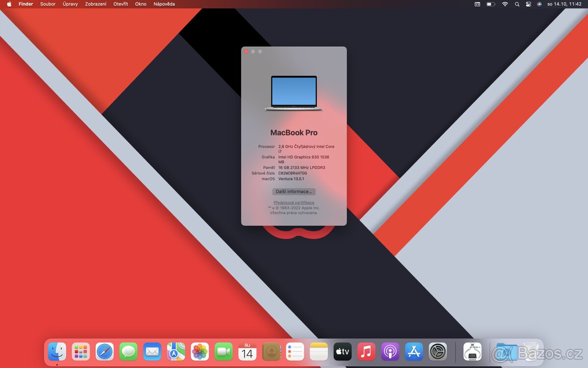588x368 pixels.
Task: Open the Zobrazení menu
Action: pyautogui.click(x=96, y=4)
